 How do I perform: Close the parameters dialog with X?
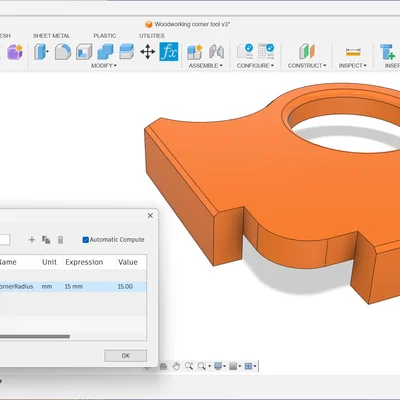[x=150, y=216]
